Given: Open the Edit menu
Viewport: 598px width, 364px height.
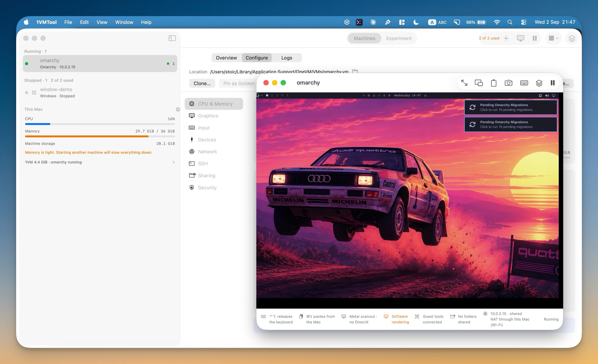Looking at the screenshot, I should point(84,22).
